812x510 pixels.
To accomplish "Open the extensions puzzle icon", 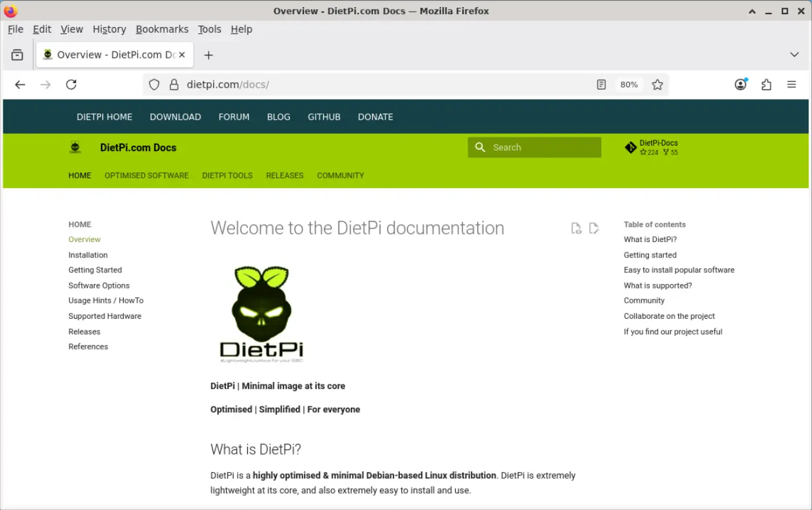I will point(766,84).
